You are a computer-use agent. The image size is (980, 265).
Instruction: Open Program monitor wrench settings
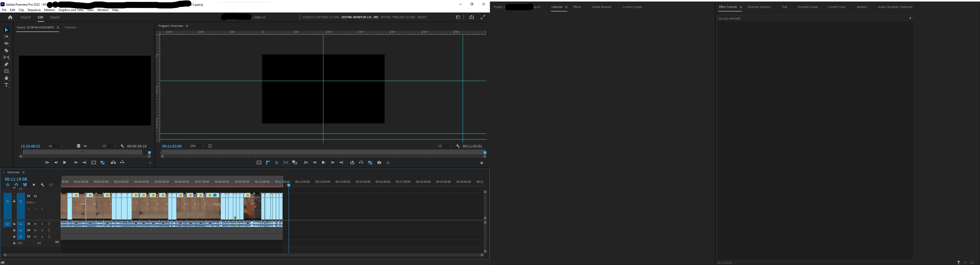tap(458, 146)
